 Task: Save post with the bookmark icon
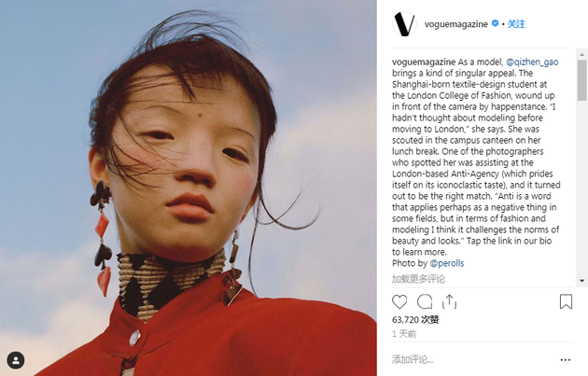pos(566,301)
